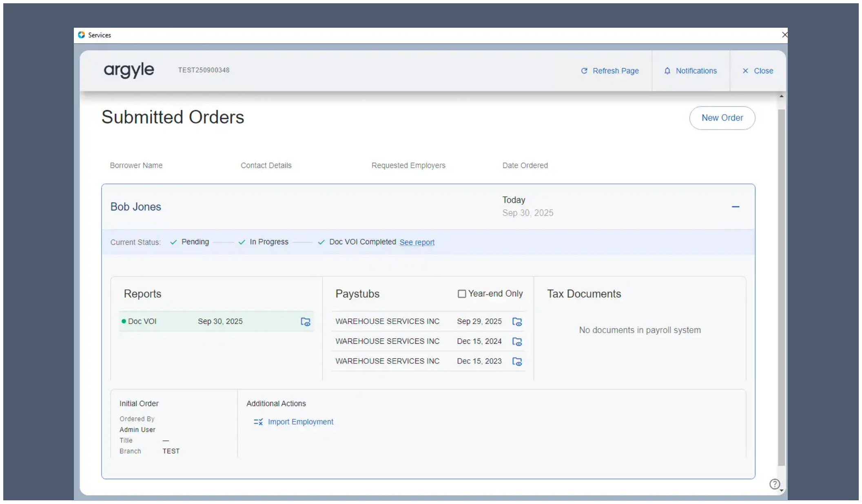Image resolution: width=862 pixels, height=504 pixels.
Task: Collapse the Bob Jones order entry
Action: pos(736,207)
